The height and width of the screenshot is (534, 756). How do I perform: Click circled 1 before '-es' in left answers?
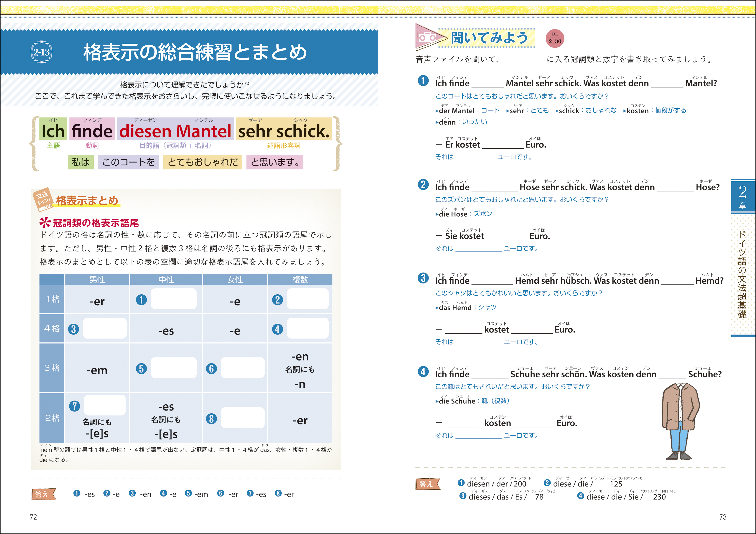77,493
